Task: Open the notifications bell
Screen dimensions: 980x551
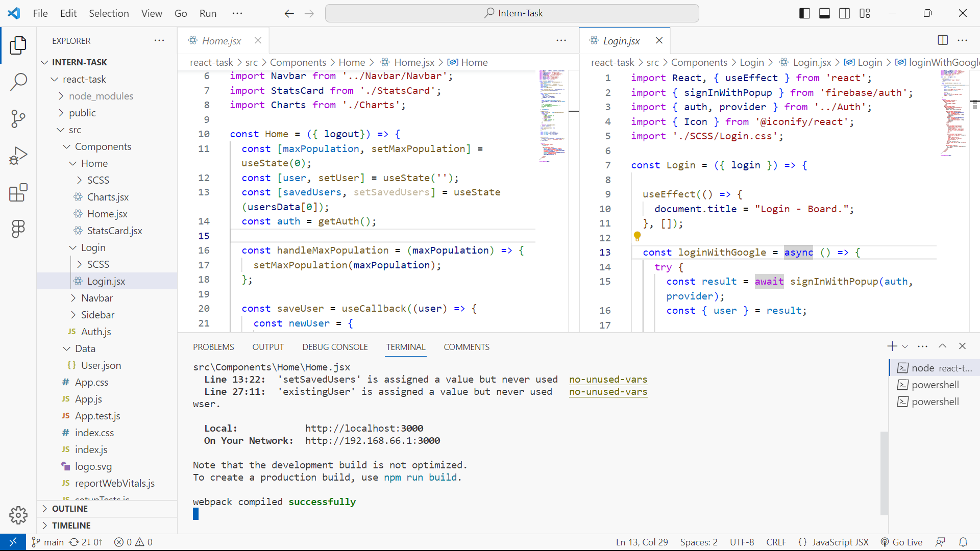Action: (963, 542)
